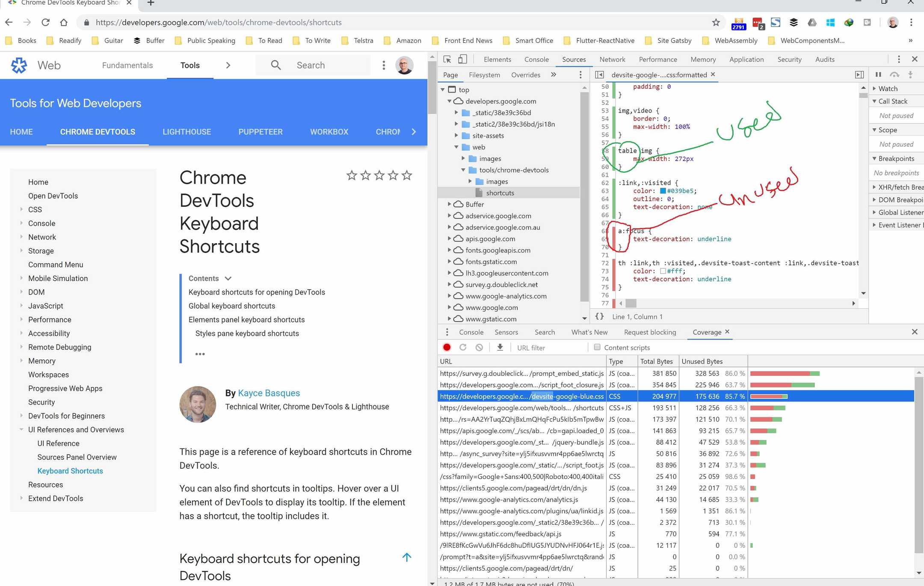The width and height of the screenshot is (924, 586).
Task: Click the export coverage download icon
Action: click(x=500, y=348)
